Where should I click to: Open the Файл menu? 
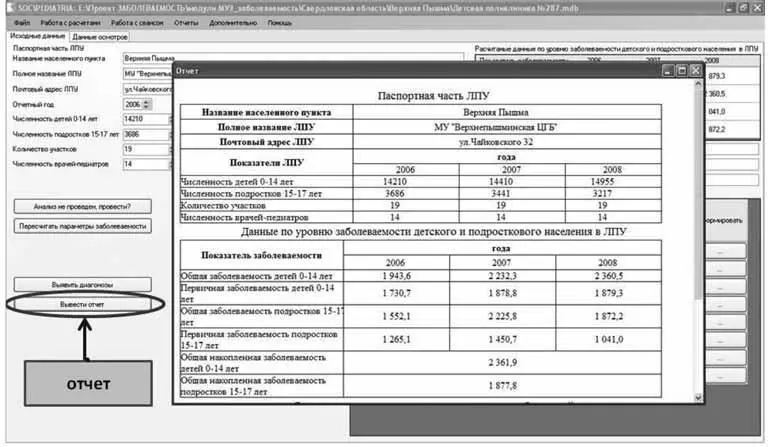[x=22, y=23]
